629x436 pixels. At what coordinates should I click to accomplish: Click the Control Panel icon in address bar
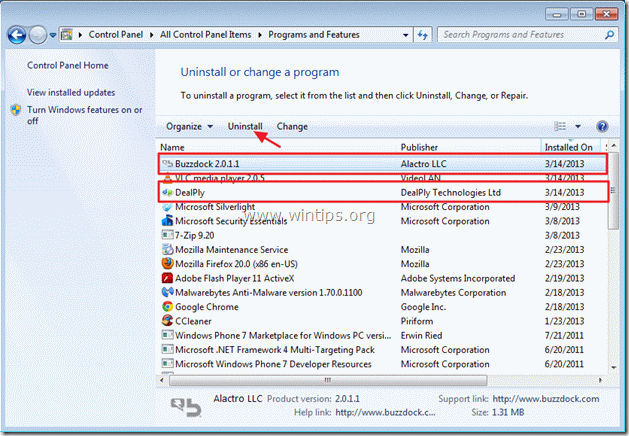pos(67,35)
